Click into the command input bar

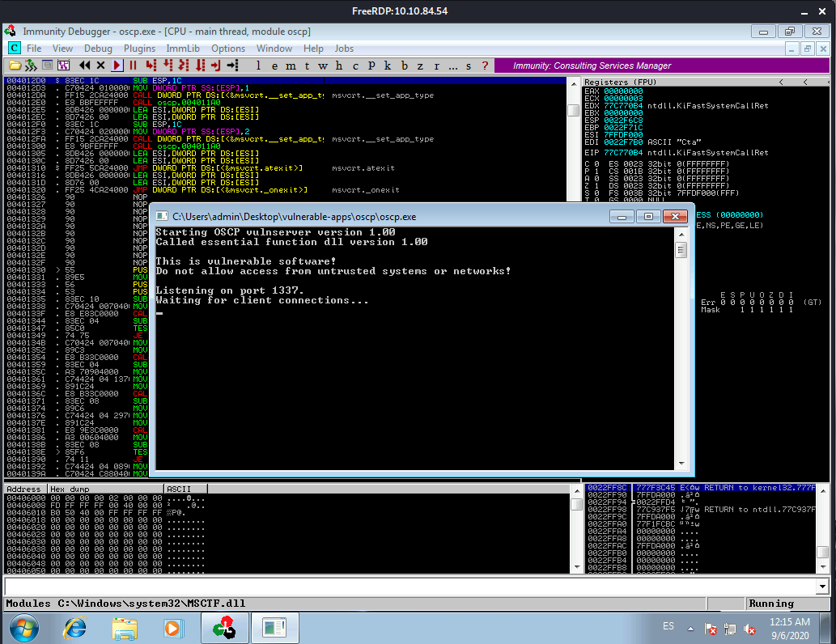coord(410,587)
